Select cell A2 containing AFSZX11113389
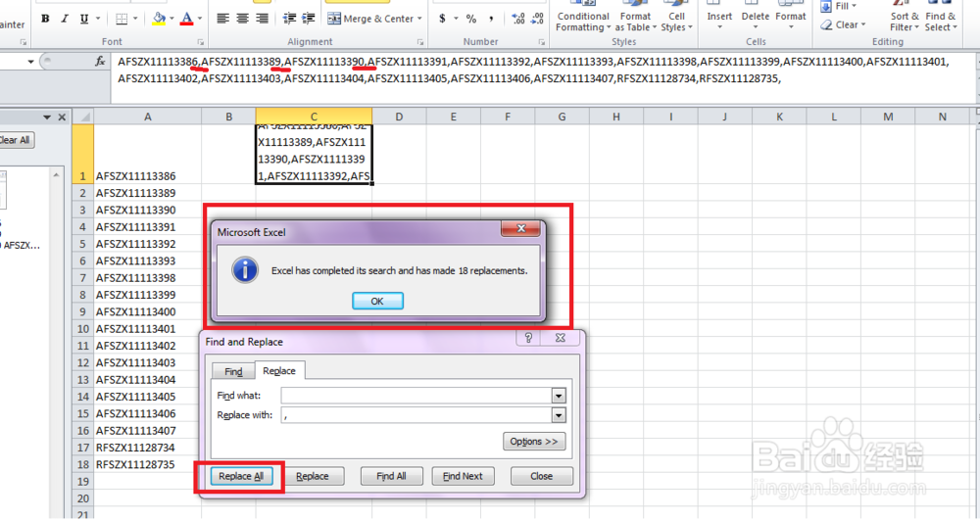980x521 pixels. 148,194
